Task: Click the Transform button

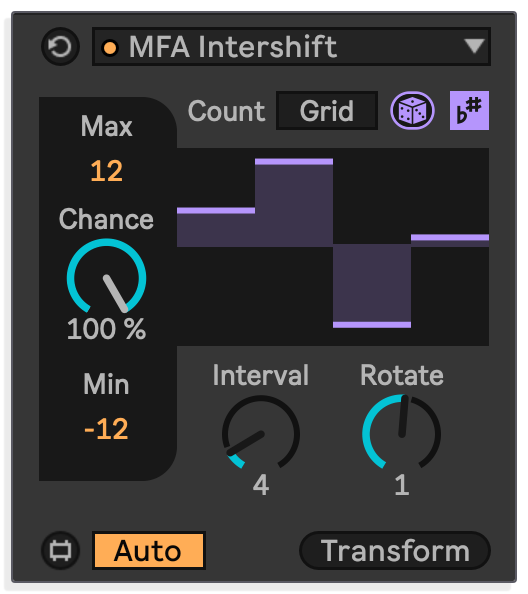Action: (395, 550)
